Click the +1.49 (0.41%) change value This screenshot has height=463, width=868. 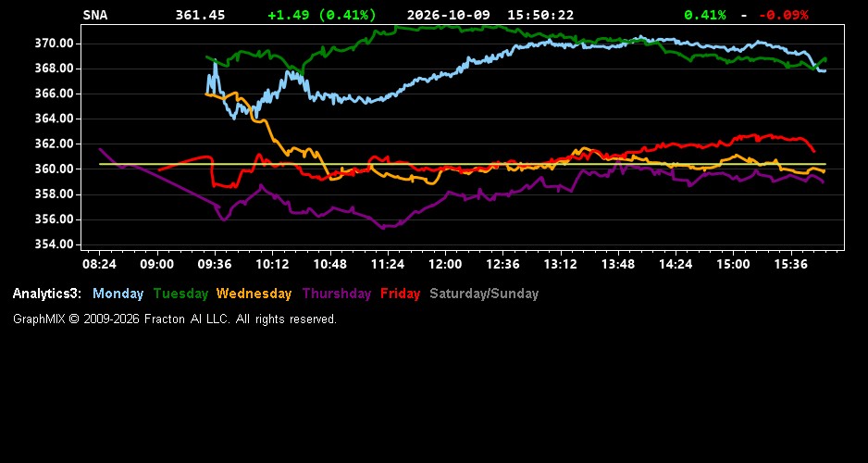(322, 15)
